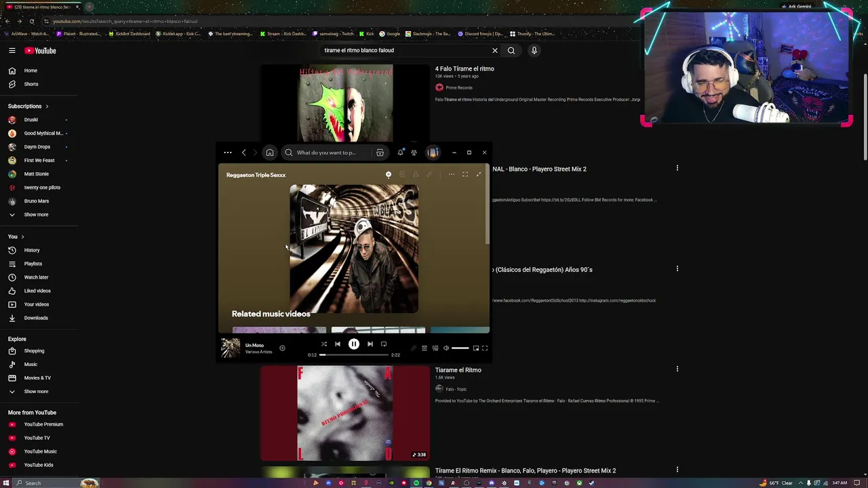Viewport: 868px width, 488px height.
Task: Open the Druski subscription channel
Action: 31,120
